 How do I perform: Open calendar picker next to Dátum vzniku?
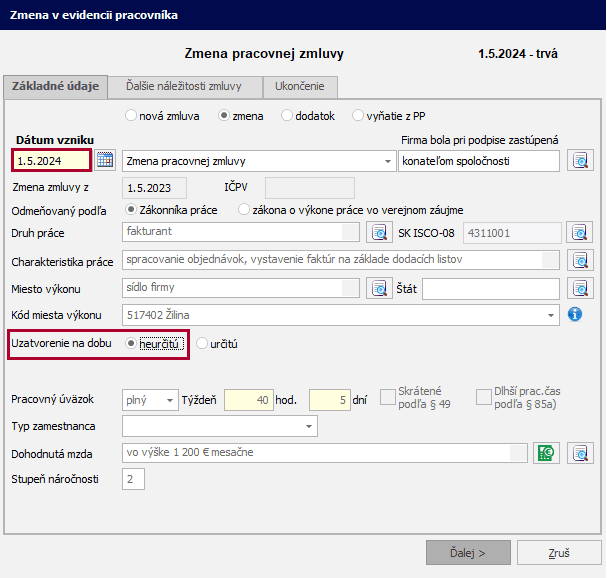tap(105, 160)
